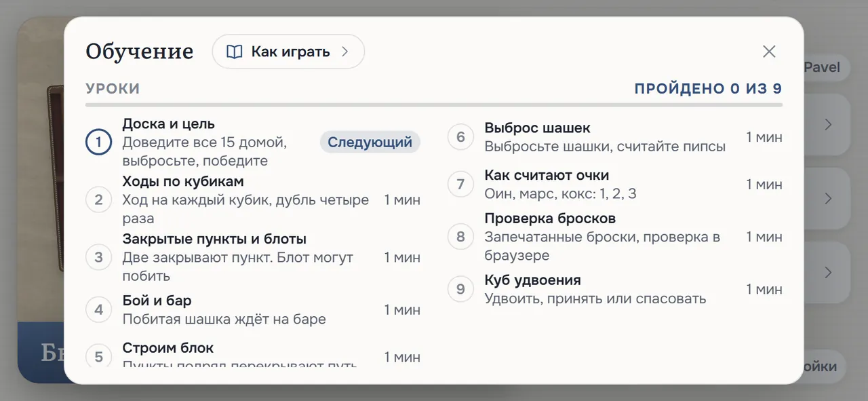Open the lesson 'Куб удвоения'
The height and width of the screenshot is (401, 868).
(615, 289)
